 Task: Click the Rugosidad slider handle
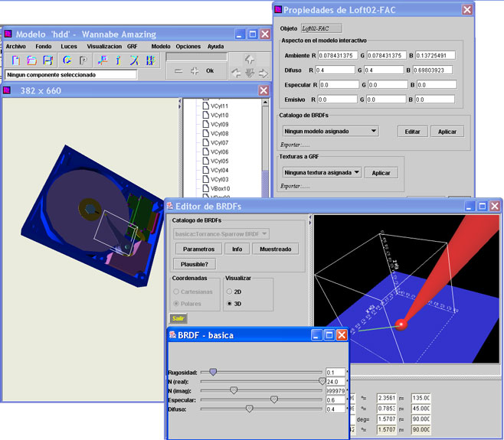[x=213, y=372]
